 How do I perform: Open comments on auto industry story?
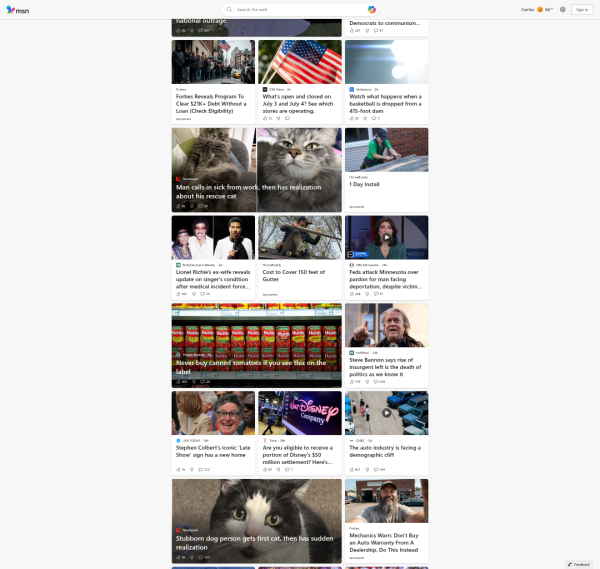pyautogui.click(x=379, y=470)
